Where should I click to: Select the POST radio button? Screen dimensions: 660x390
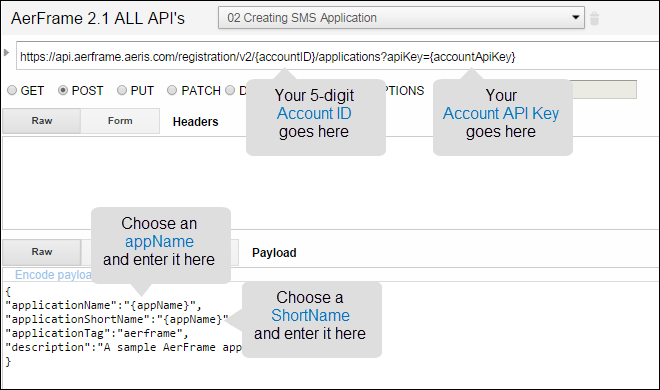point(63,90)
